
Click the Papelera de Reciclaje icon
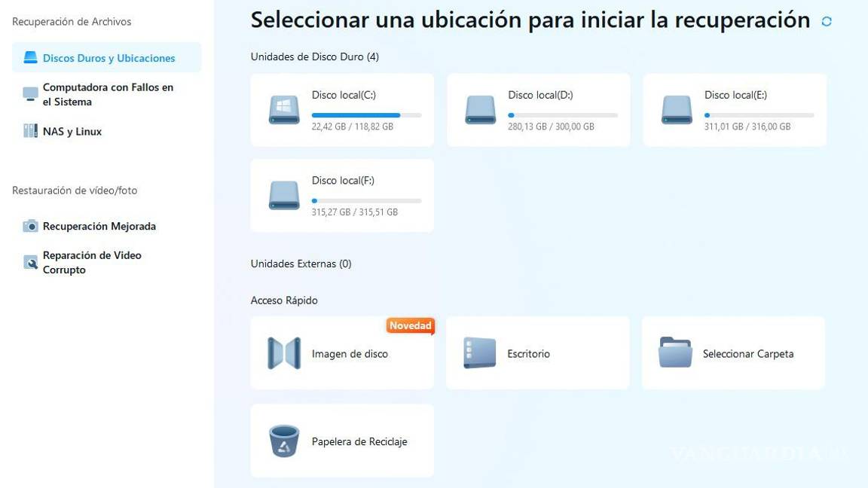283,441
